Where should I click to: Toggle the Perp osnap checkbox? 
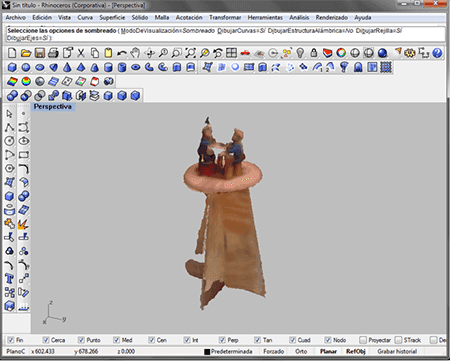[x=222, y=340]
